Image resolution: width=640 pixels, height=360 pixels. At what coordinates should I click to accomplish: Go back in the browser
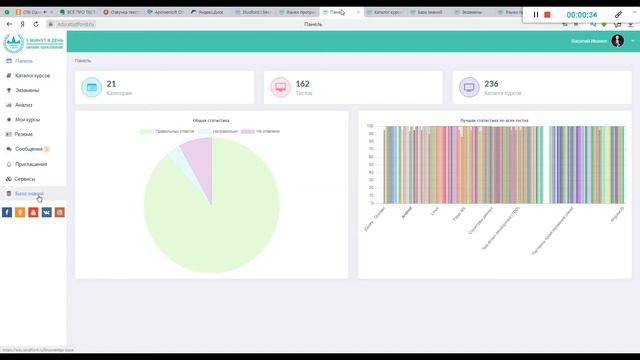(x=9, y=24)
